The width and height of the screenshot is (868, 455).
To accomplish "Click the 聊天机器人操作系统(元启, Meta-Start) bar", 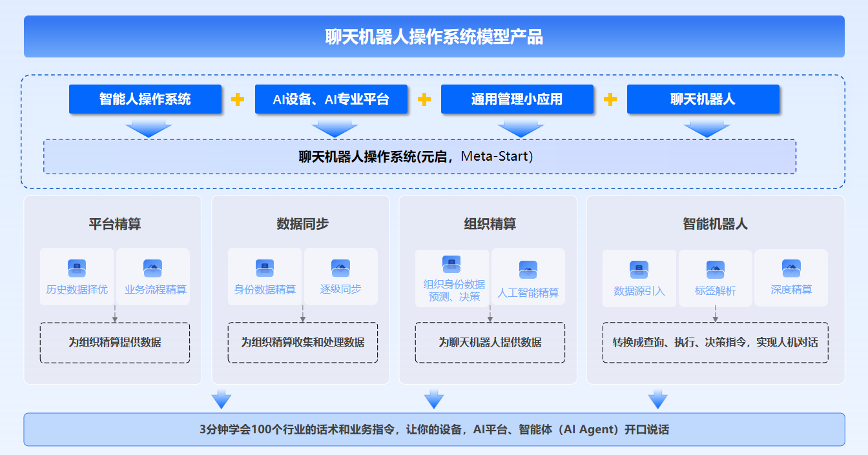I will coord(419,157).
